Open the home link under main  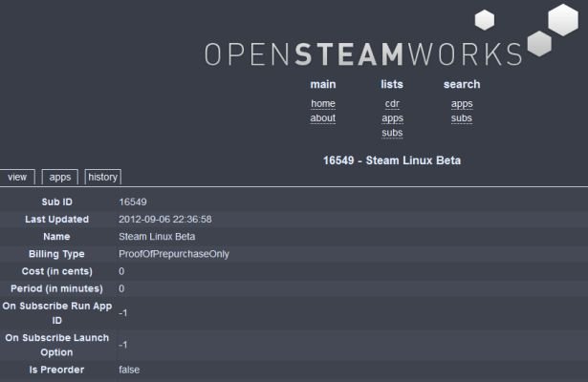point(323,104)
